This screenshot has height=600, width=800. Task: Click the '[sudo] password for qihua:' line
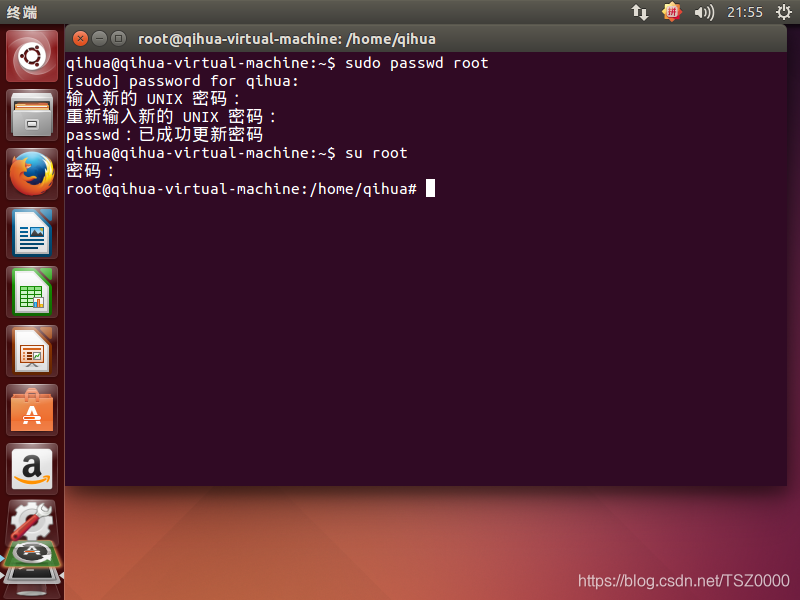pyautogui.click(x=183, y=81)
